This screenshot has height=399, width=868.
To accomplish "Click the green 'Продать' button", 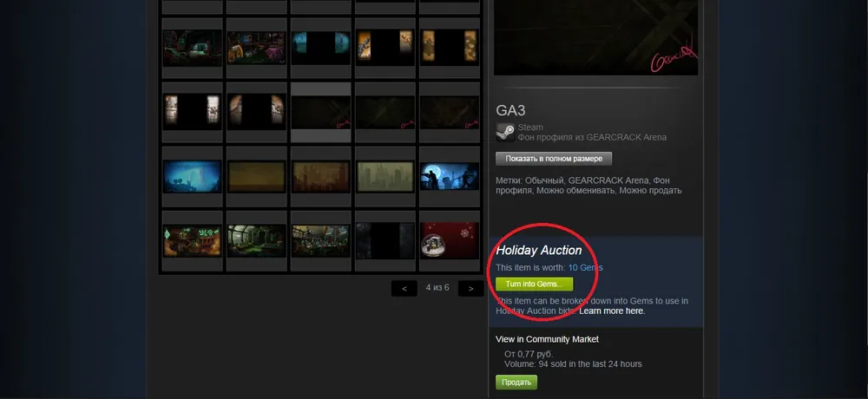I will click(x=516, y=383).
